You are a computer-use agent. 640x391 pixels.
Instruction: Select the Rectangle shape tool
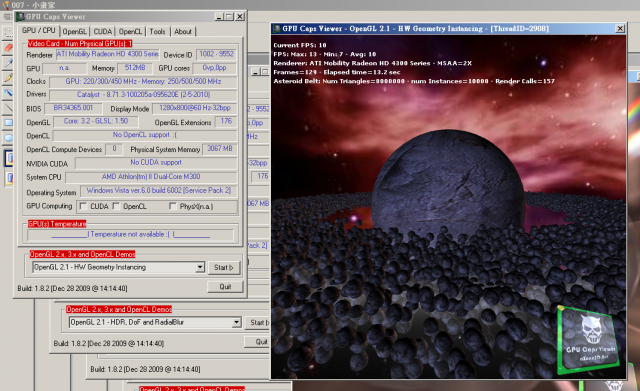pyautogui.click(x=8, y=122)
